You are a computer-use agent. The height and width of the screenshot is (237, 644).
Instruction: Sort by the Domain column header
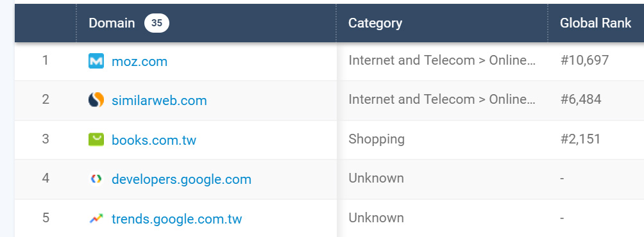point(112,23)
